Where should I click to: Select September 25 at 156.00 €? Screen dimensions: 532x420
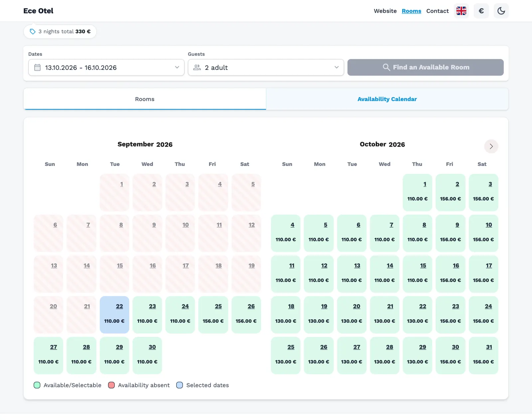pyautogui.click(x=213, y=315)
